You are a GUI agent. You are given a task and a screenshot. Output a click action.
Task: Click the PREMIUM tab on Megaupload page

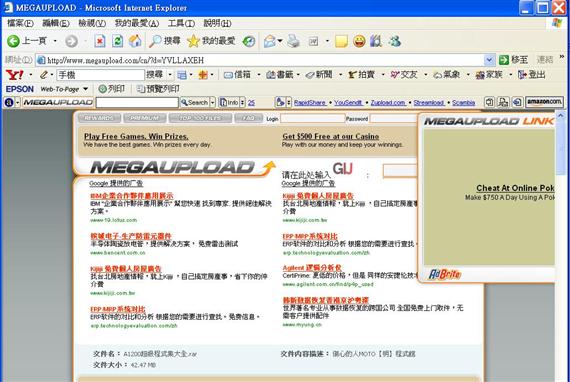(144, 118)
